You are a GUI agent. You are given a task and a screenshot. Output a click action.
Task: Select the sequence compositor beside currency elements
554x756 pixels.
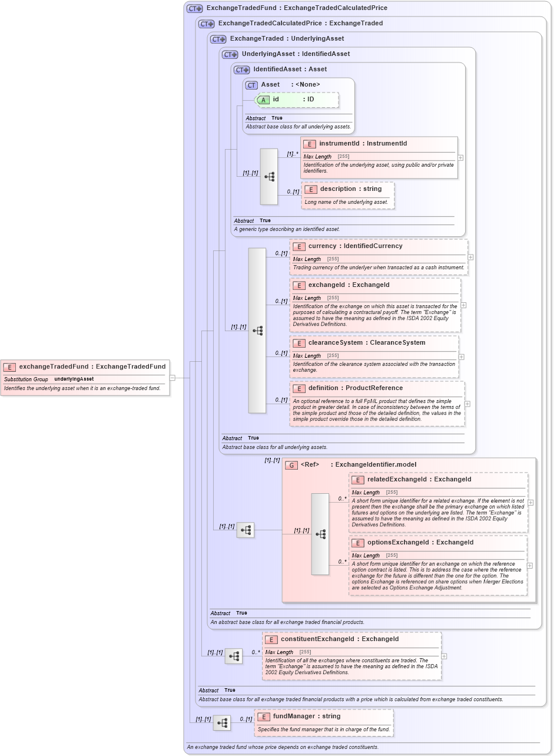[x=257, y=331]
